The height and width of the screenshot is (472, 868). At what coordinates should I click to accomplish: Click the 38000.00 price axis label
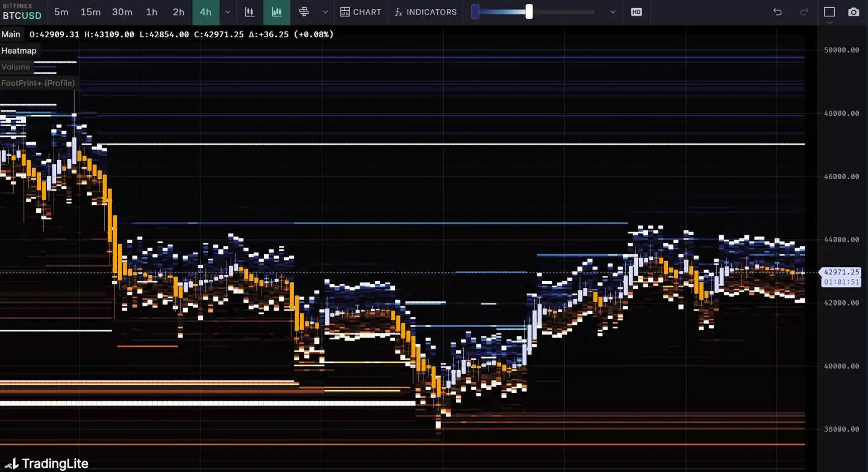841,429
